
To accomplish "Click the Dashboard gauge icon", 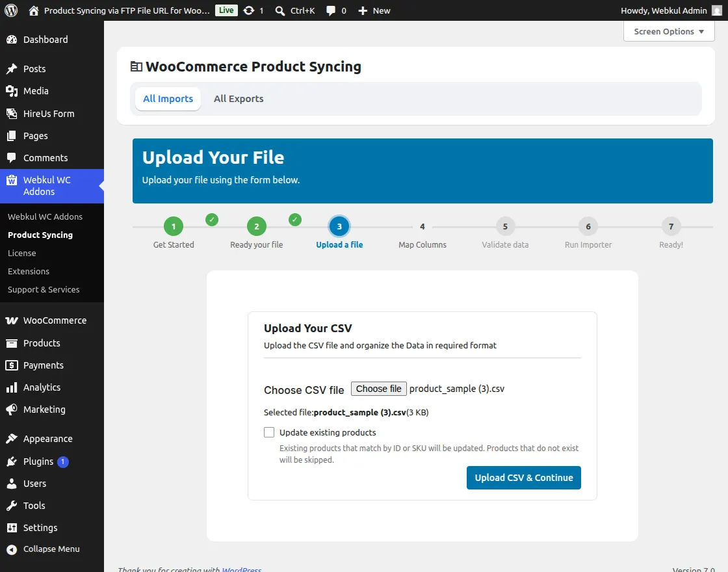I will pyautogui.click(x=12, y=40).
